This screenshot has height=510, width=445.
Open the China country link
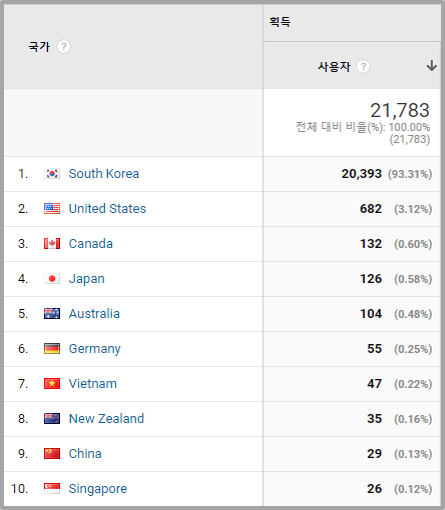[x=85, y=454]
